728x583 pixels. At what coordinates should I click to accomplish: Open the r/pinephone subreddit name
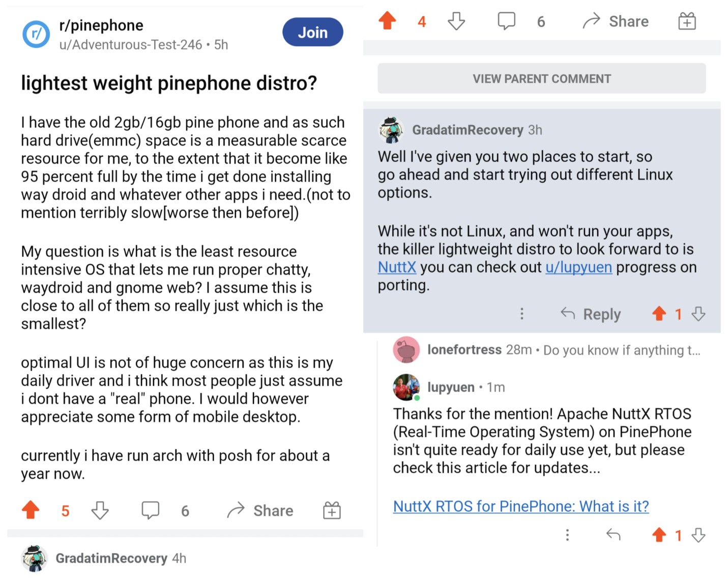point(101,25)
